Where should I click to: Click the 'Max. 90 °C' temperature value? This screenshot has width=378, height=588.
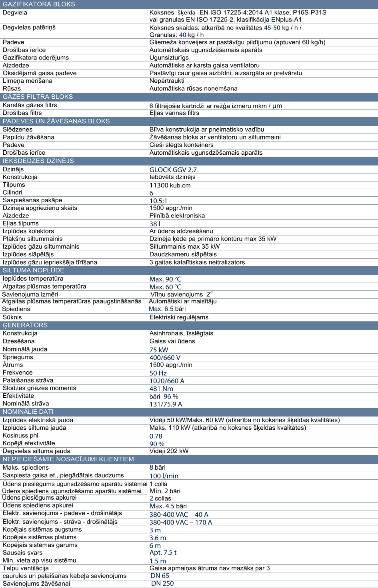tap(165, 279)
